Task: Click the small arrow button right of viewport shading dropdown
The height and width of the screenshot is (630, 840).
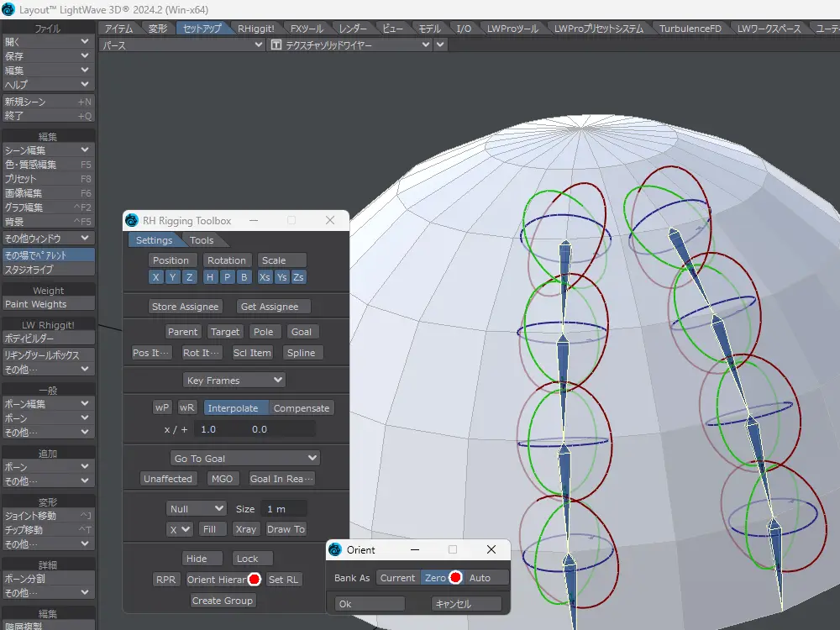Action: coord(442,45)
